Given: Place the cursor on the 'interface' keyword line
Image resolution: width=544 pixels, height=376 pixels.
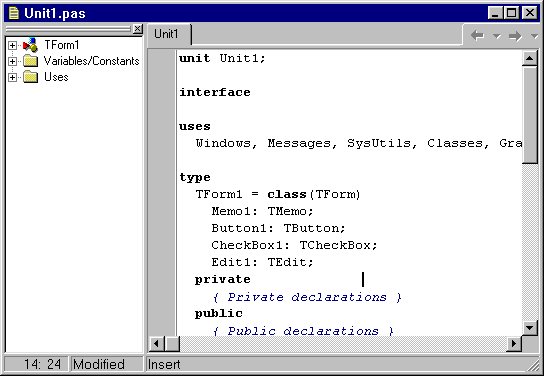Looking at the screenshot, I should pos(215,92).
